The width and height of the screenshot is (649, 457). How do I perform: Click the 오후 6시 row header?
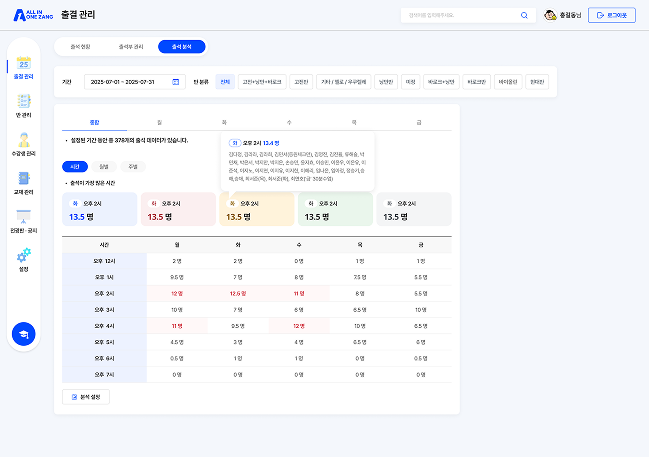pos(104,358)
